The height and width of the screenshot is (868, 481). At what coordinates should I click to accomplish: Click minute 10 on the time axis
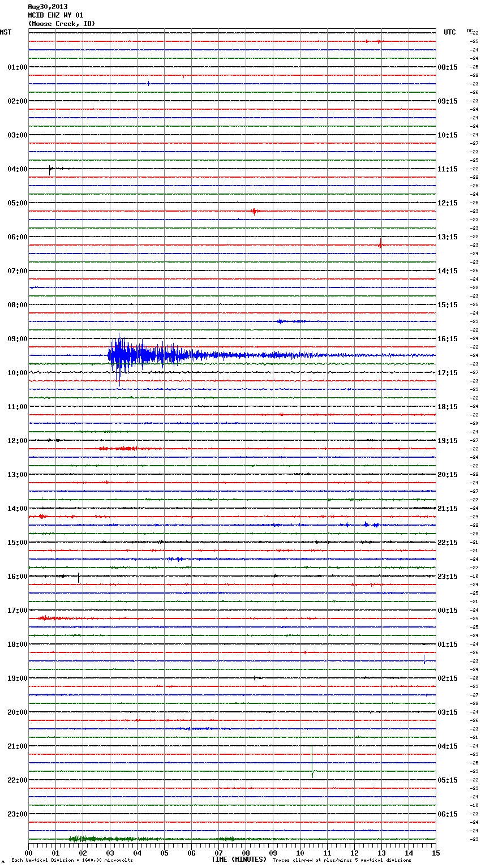pos(300,853)
